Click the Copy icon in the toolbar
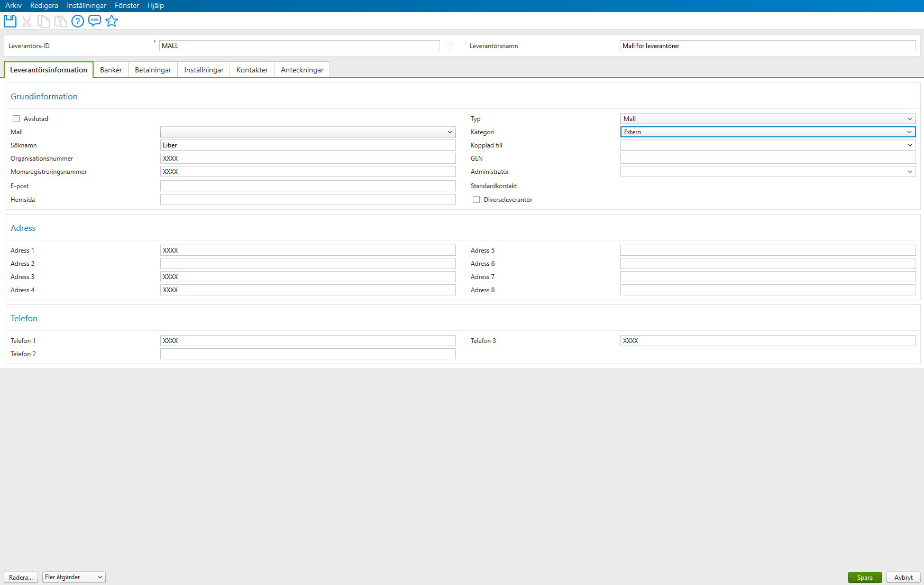The height and width of the screenshot is (585, 924). click(44, 21)
